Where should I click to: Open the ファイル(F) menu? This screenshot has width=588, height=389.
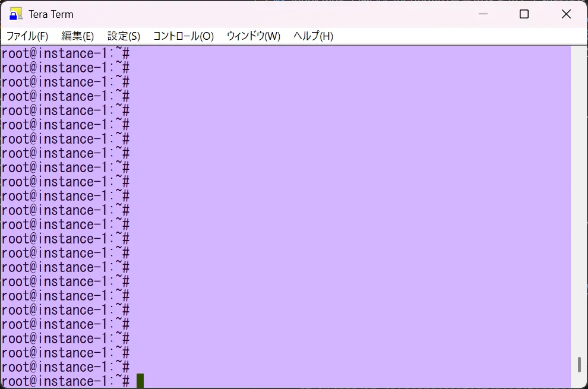pos(26,36)
